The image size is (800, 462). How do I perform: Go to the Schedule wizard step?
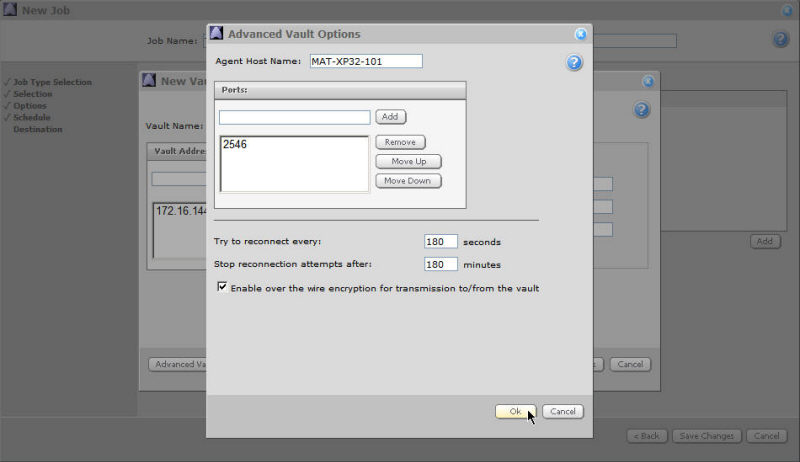[x=33, y=117]
